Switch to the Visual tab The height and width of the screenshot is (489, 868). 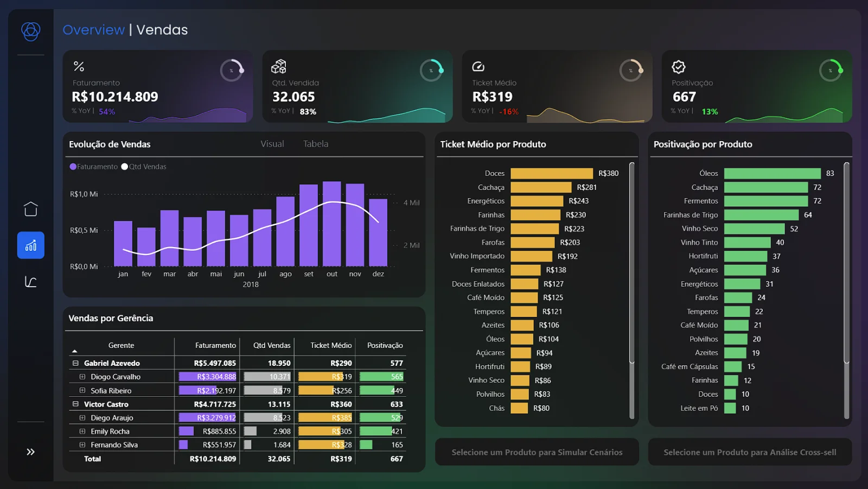coord(272,144)
